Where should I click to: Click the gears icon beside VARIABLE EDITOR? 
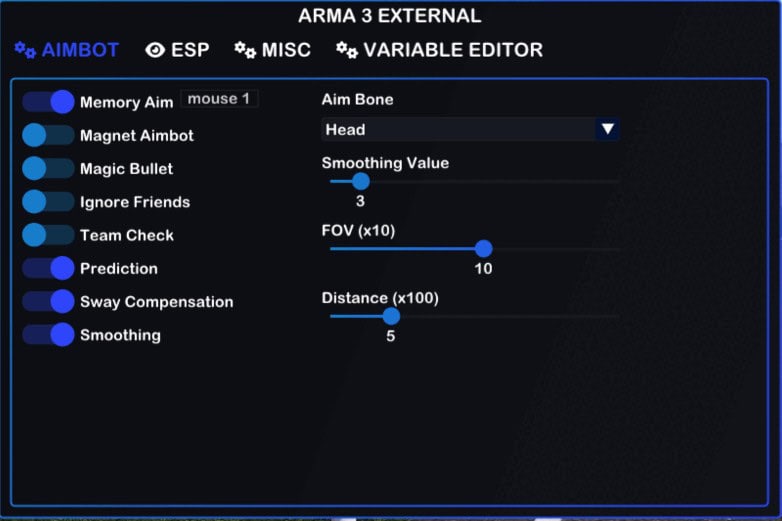point(347,50)
